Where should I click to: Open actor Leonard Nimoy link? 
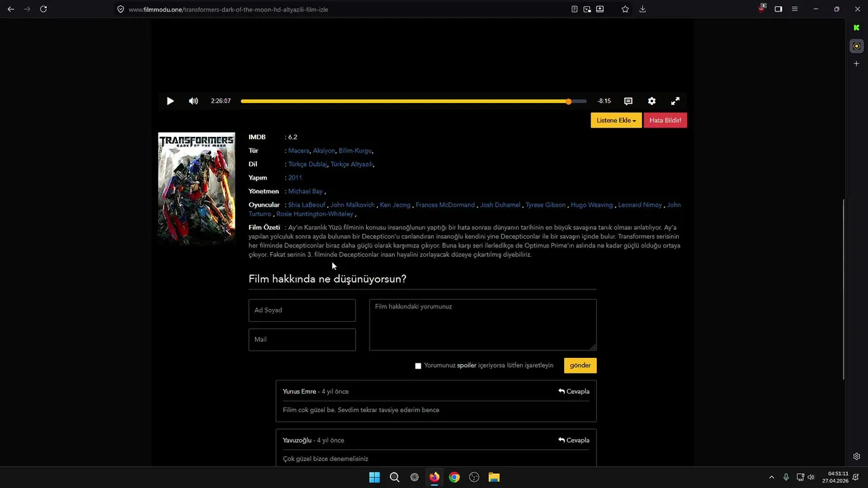tap(639, 205)
